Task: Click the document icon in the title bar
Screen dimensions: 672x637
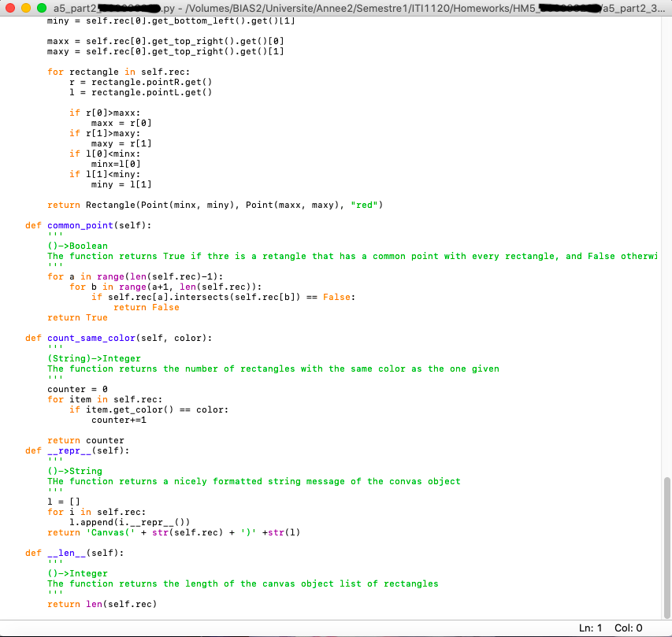Action: pos(59,8)
